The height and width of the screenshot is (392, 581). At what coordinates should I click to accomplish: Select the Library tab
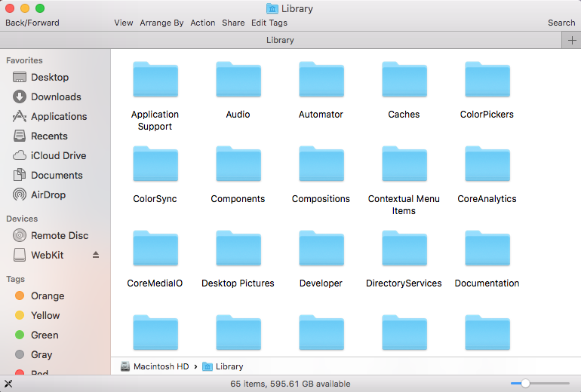pyautogui.click(x=281, y=41)
